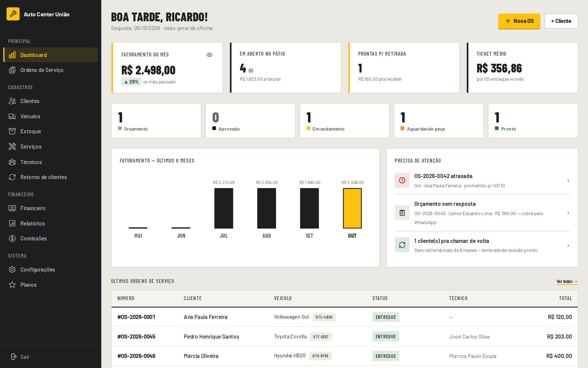Open Ordens de Serviço in the sidebar
This screenshot has width=588, height=368.
click(x=51, y=70)
